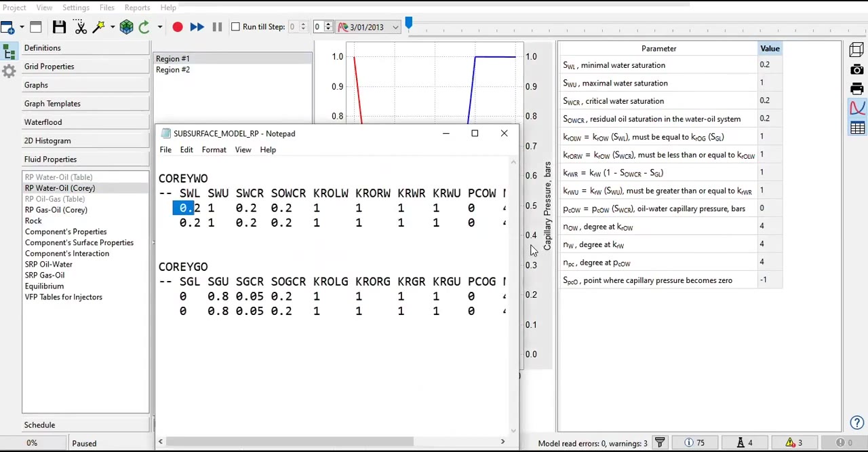Open the magic wand tool
The image size is (868, 452).
click(99, 26)
